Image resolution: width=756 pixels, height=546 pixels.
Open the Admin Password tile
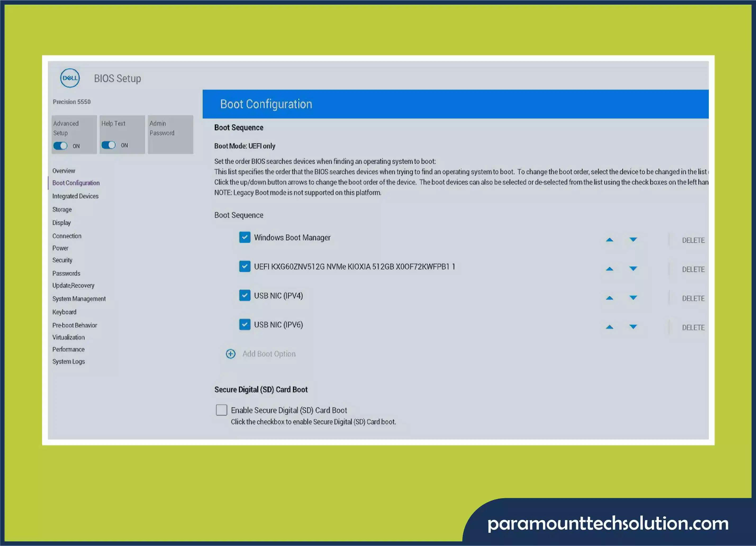click(170, 134)
